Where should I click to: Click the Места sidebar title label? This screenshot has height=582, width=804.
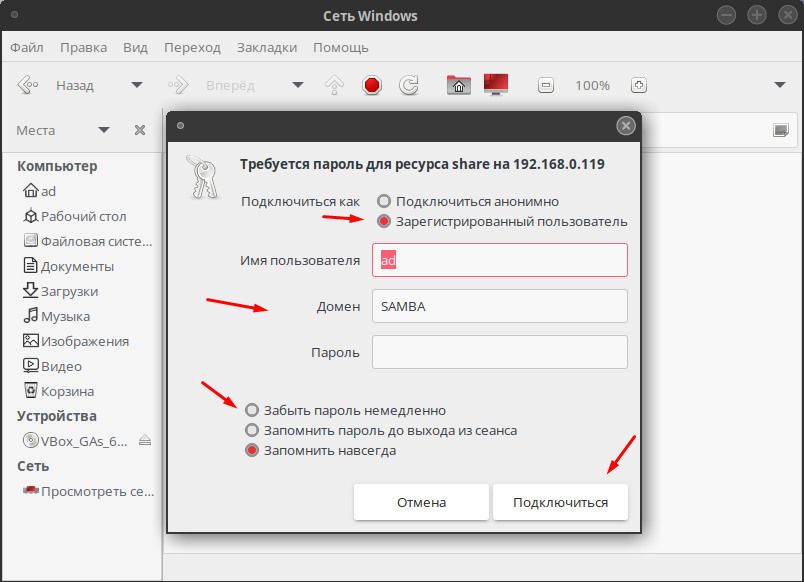click(35, 130)
